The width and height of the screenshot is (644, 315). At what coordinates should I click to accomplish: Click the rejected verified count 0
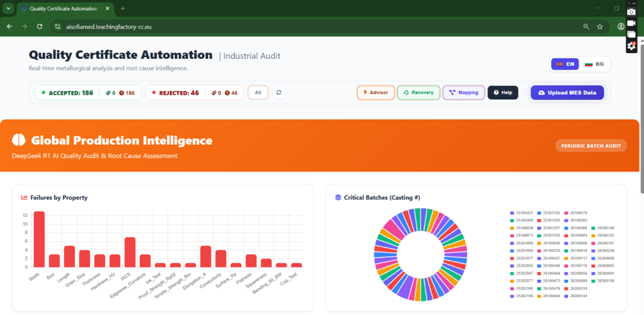click(217, 93)
